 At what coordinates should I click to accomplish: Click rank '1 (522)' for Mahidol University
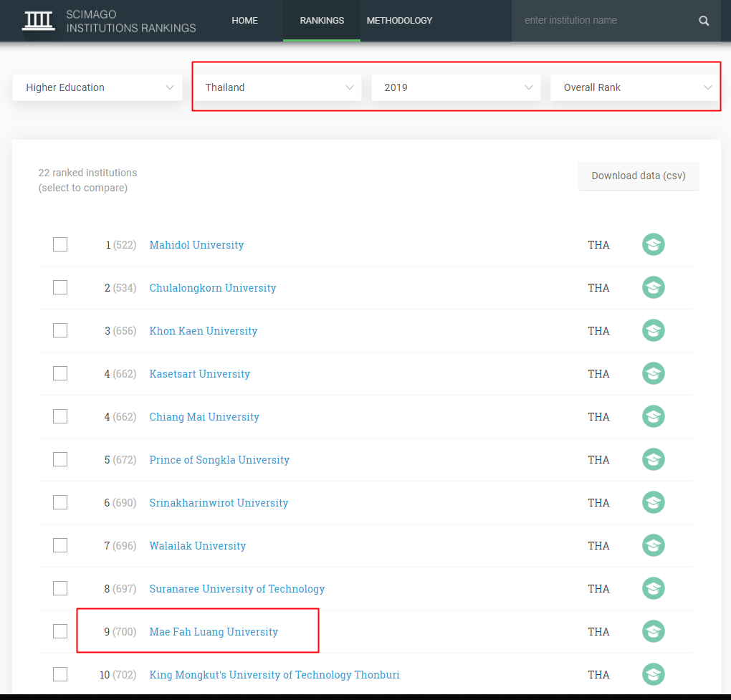121,244
